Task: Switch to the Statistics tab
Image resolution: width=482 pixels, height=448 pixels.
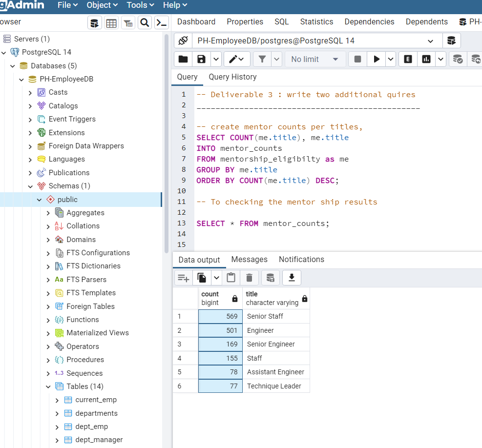Action: 316,22
